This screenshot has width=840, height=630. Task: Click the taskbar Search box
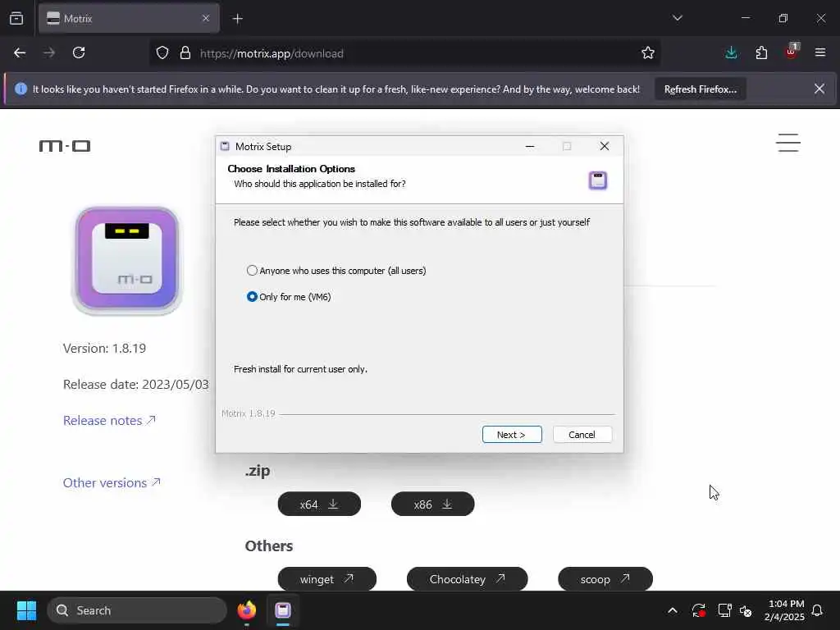[137, 610]
